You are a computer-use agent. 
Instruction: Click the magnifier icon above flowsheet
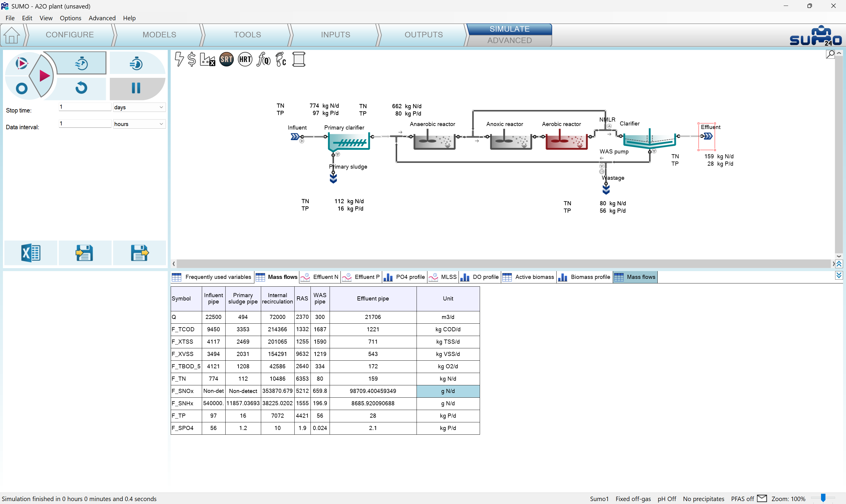(x=830, y=54)
